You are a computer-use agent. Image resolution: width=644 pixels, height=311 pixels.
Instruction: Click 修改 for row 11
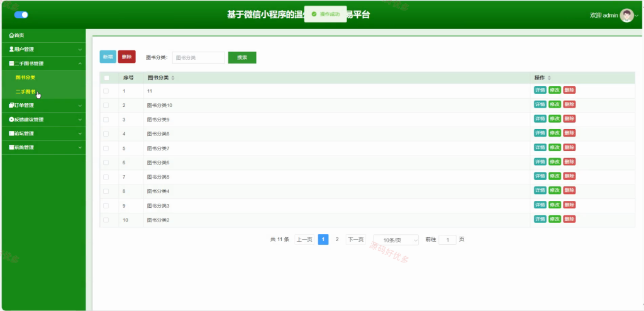[555, 90]
